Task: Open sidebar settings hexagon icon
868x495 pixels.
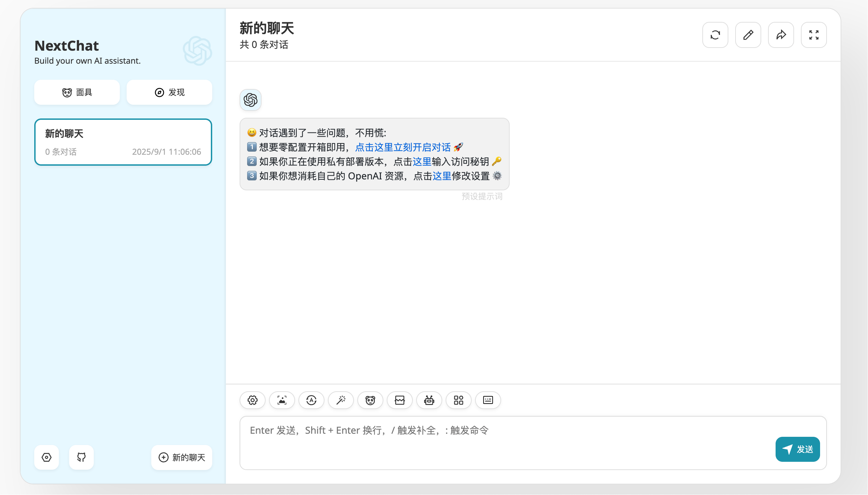Action: pyautogui.click(x=47, y=458)
